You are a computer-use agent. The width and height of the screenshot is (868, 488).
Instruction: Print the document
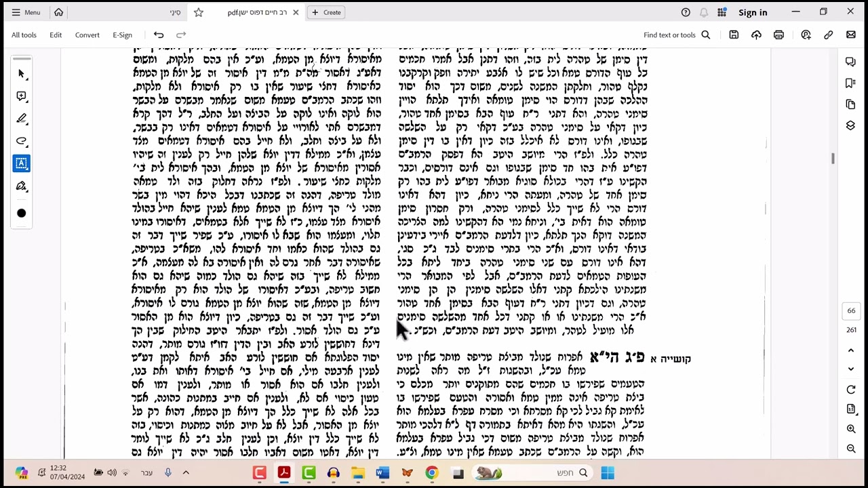click(x=778, y=35)
